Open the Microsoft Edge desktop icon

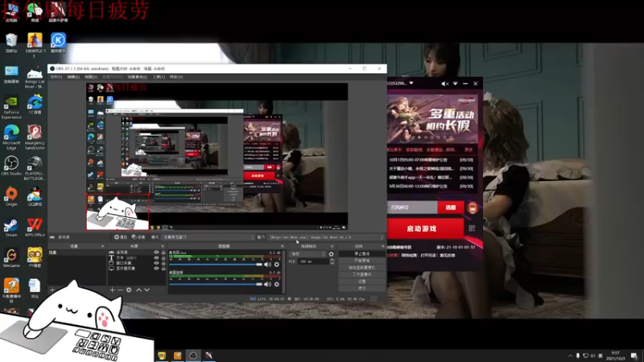click(x=11, y=138)
